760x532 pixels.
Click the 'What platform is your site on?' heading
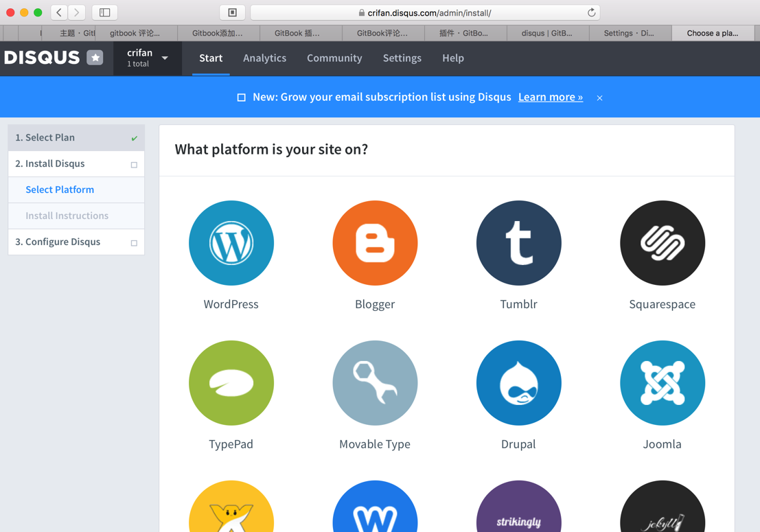271,149
